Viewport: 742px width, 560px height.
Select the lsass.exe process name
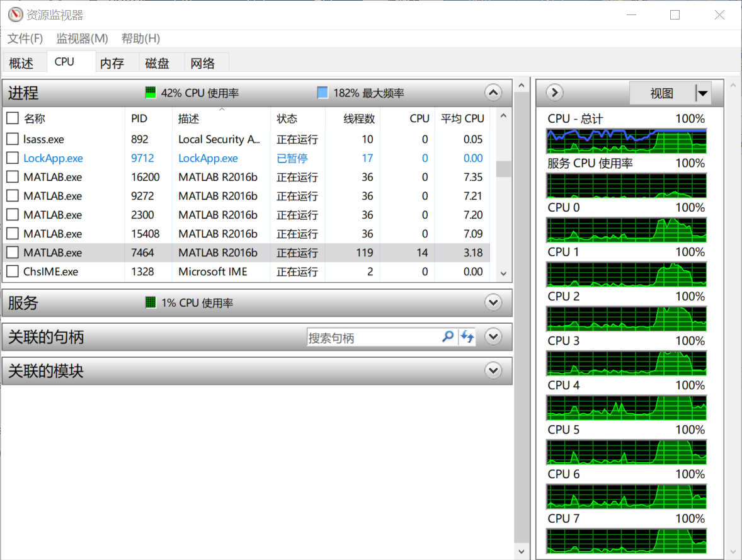click(43, 139)
